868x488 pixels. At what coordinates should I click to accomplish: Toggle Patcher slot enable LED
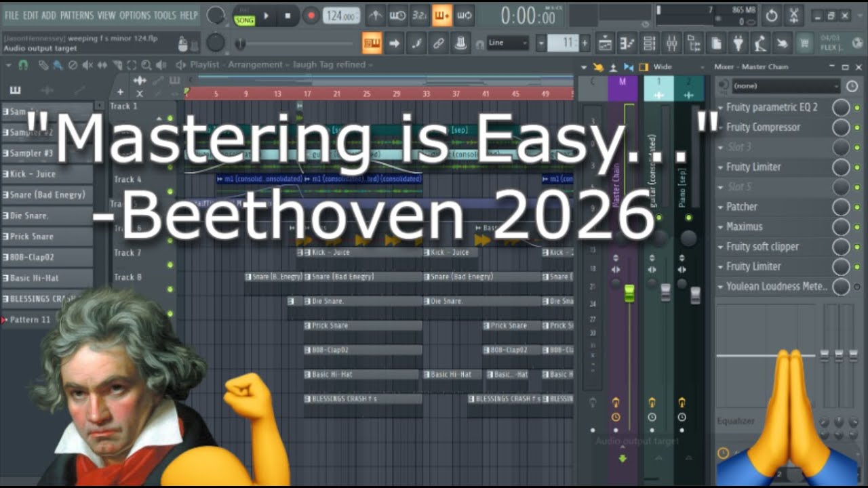point(857,207)
